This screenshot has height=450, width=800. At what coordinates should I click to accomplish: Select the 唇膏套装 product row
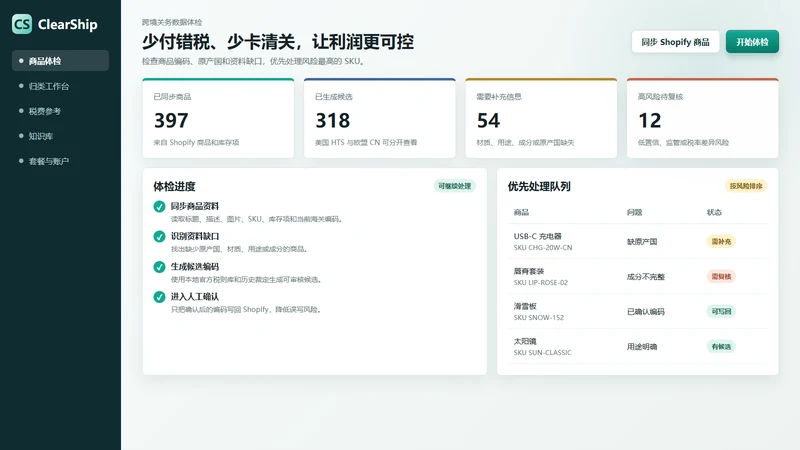click(x=638, y=276)
